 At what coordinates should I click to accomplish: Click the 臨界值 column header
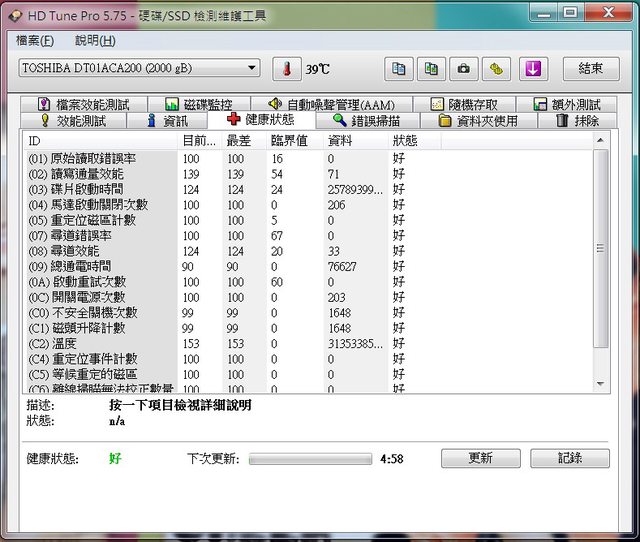point(288,141)
